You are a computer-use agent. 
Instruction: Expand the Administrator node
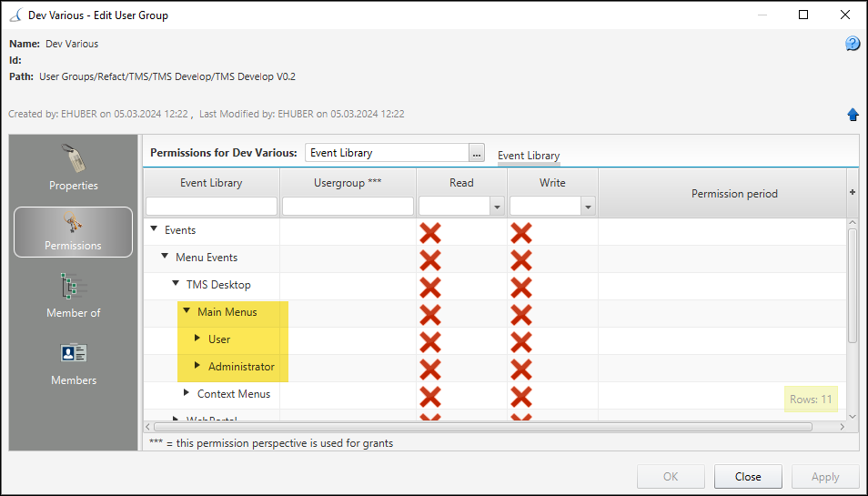click(x=197, y=365)
